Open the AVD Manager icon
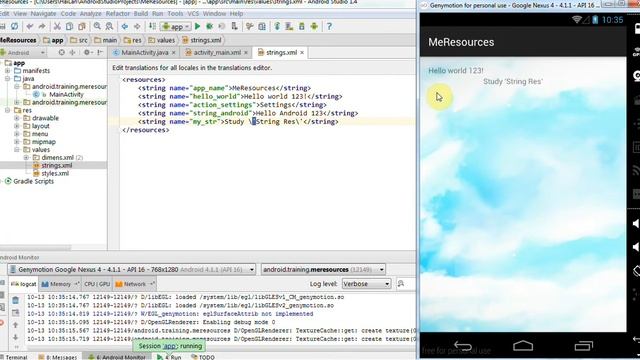Image resolution: width=640 pixels, height=360 pixels. (289, 27)
